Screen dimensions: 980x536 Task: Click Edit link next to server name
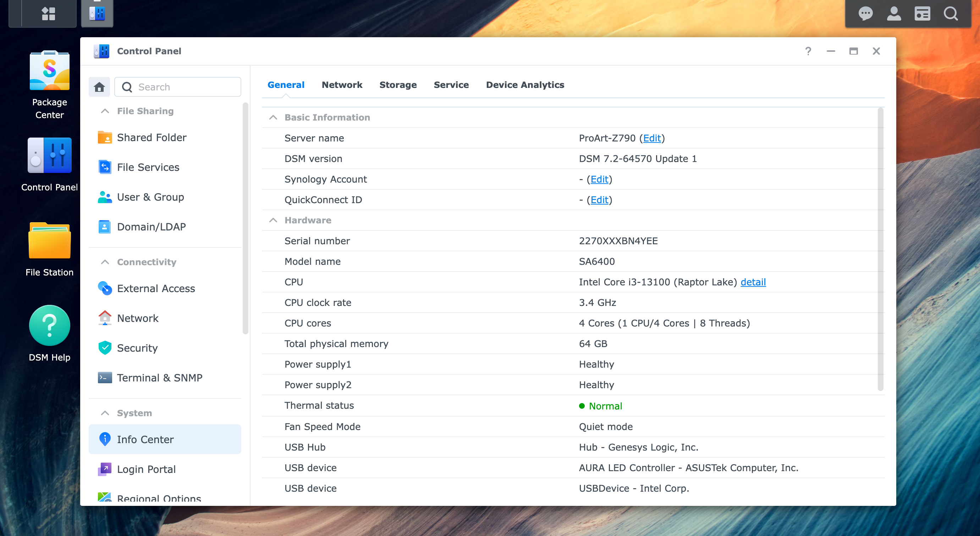click(652, 138)
